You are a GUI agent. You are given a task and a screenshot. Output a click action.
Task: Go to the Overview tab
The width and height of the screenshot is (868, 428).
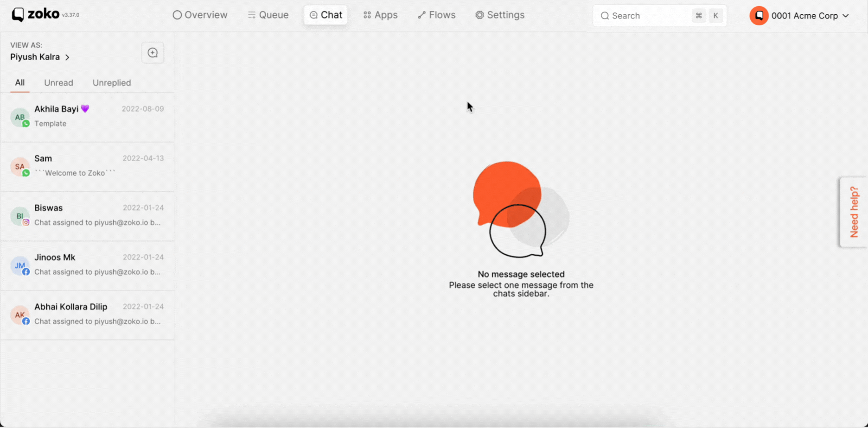click(x=200, y=15)
